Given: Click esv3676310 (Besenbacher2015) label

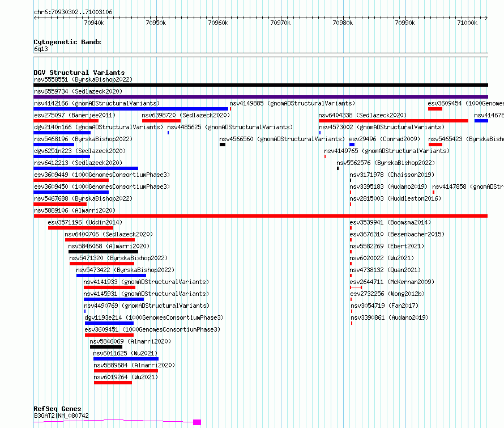Looking at the screenshot, I should 397,234.
